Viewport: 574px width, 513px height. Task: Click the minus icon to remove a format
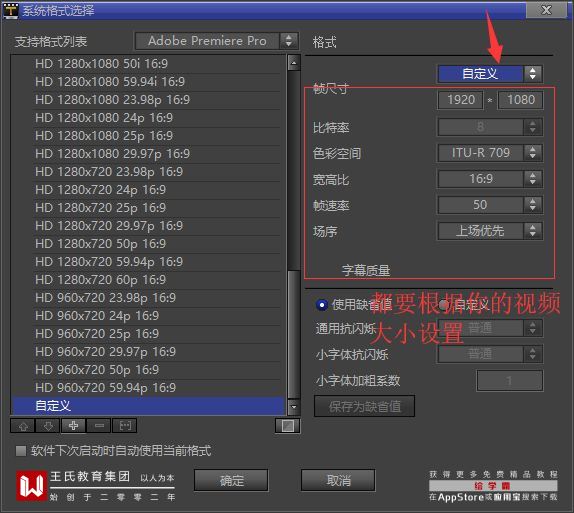[99, 426]
